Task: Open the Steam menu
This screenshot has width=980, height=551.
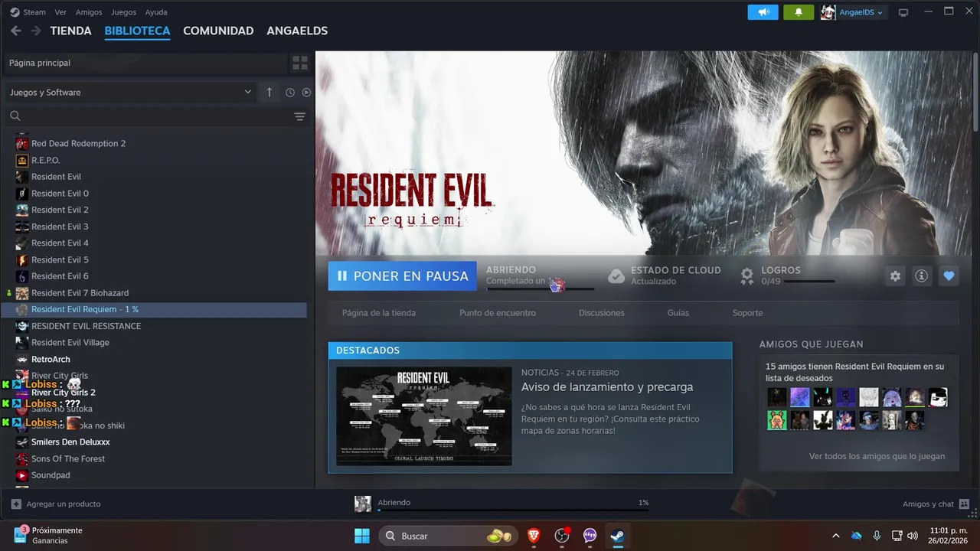Action: [x=34, y=12]
